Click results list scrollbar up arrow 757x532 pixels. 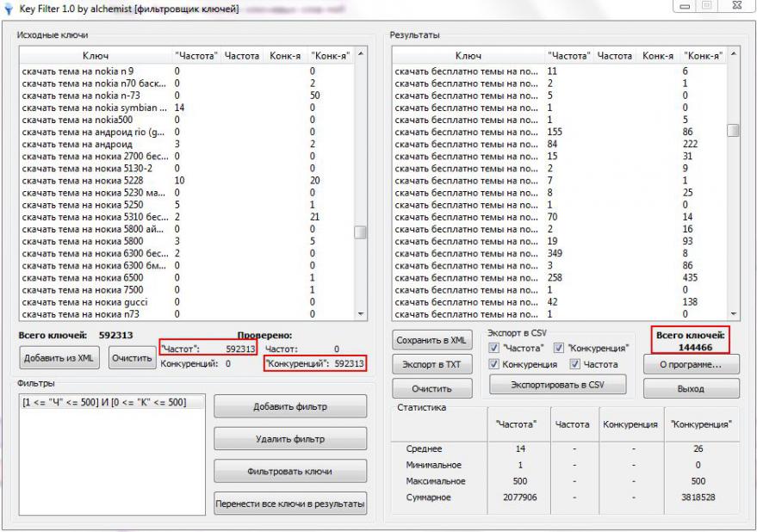point(733,53)
